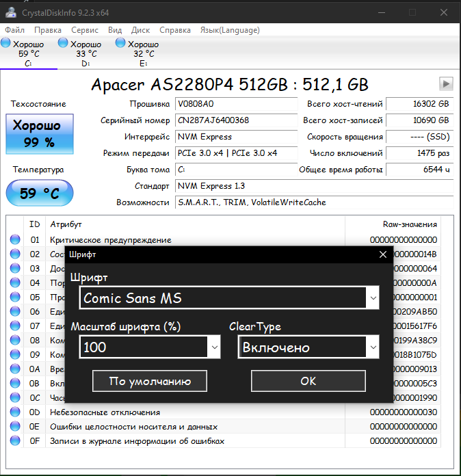
Task: Click status circle for attribute 01
Action: pyautogui.click(x=15, y=239)
